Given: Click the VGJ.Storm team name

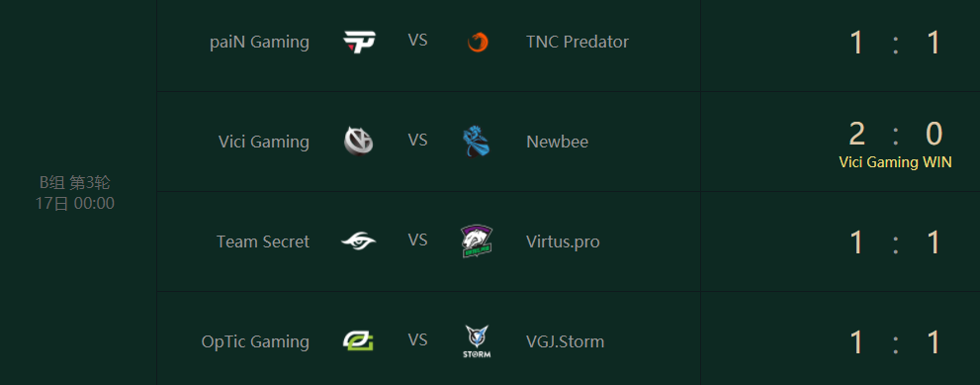Looking at the screenshot, I should (566, 341).
